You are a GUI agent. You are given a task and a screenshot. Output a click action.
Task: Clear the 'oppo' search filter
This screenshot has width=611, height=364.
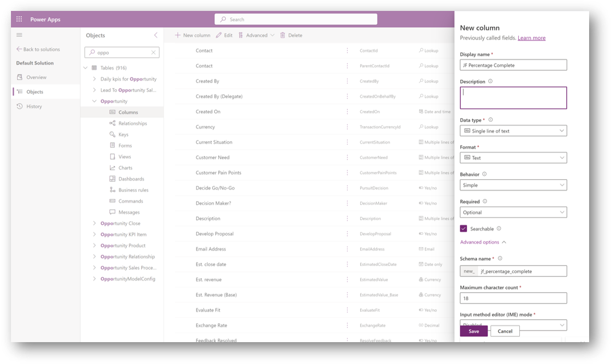[x=153, y=53]
